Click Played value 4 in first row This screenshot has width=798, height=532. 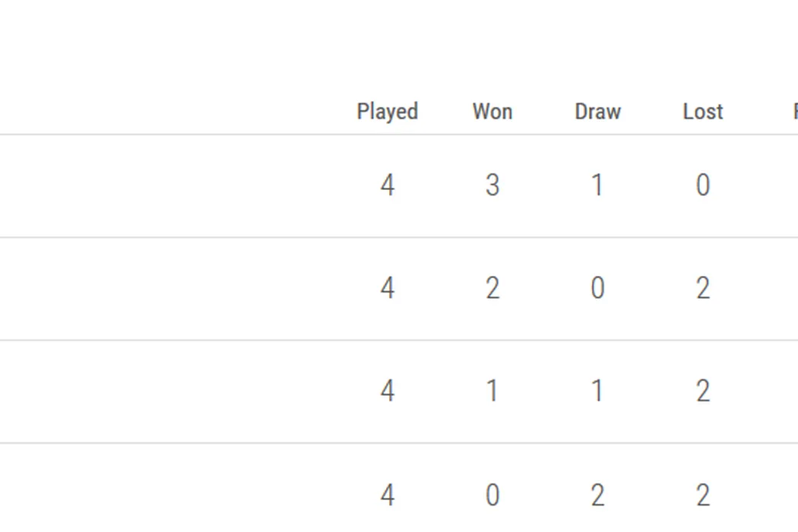[x=388, y=185]
